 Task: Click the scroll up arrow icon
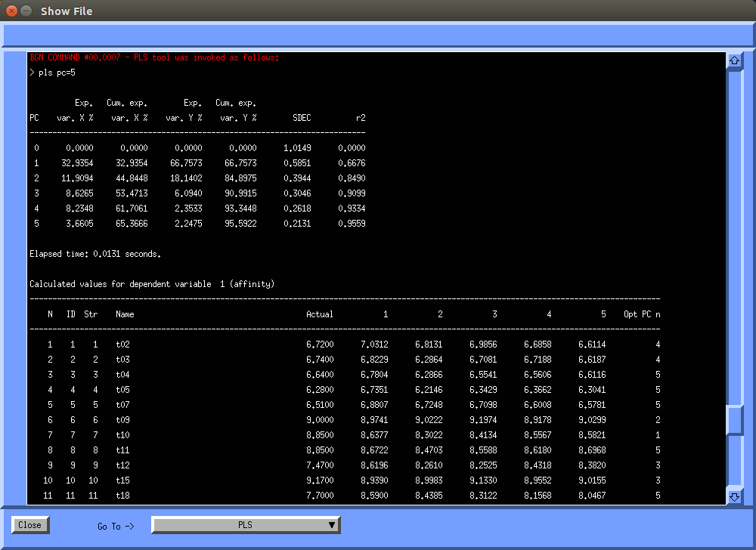733,60
